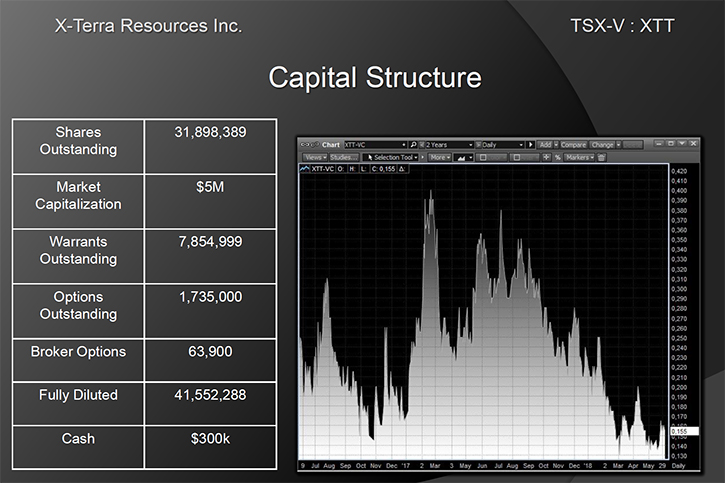725x483 pixels.
Task: Click the 0,300 price axis label
Action: (x=679, y=289)
